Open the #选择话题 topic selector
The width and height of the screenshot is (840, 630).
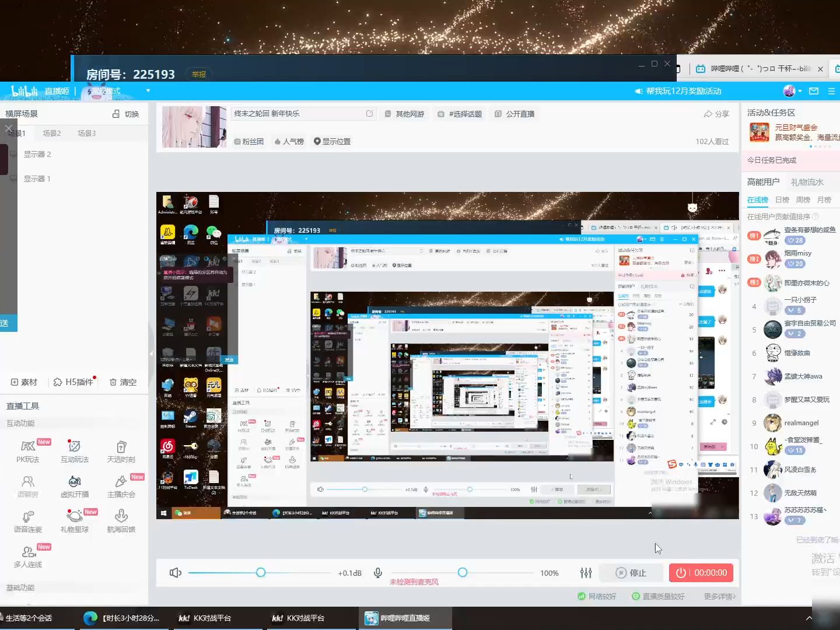[460, 114]
